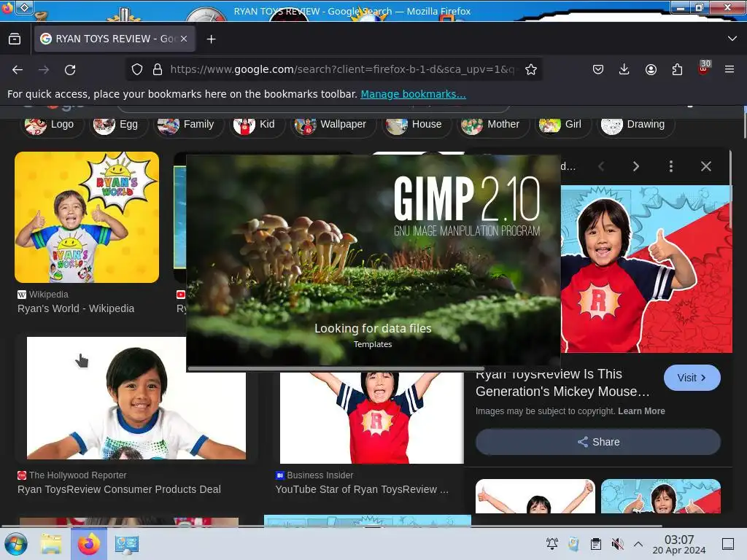Select the RYAN TOYS REVIEW browser tab
Screen dimensions: 747x560
click(x=115, y=39)
